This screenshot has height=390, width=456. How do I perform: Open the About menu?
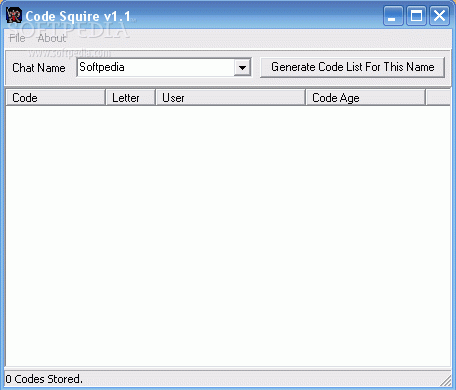[x=52, y=38]
